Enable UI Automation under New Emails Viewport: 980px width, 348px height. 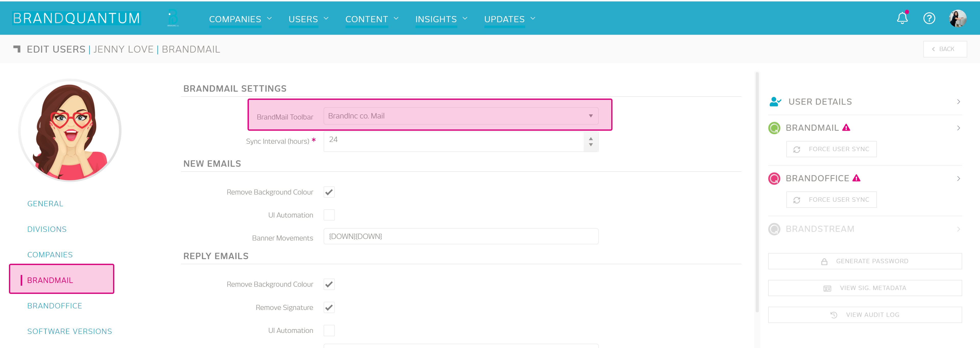[x=329, y=215]
